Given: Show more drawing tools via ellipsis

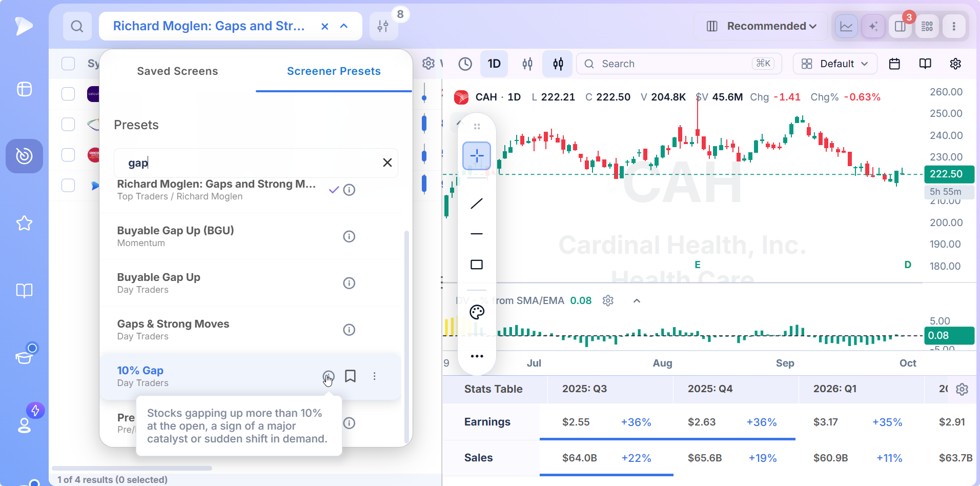Looking at the screenshot, I should point(477,356).
